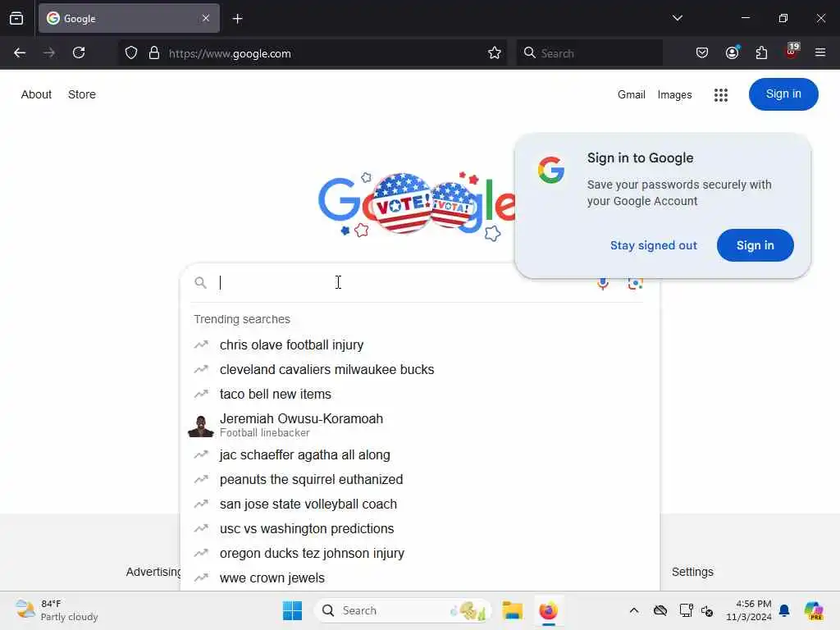Click the magnifier icon in the Google search box

[200, 283]
